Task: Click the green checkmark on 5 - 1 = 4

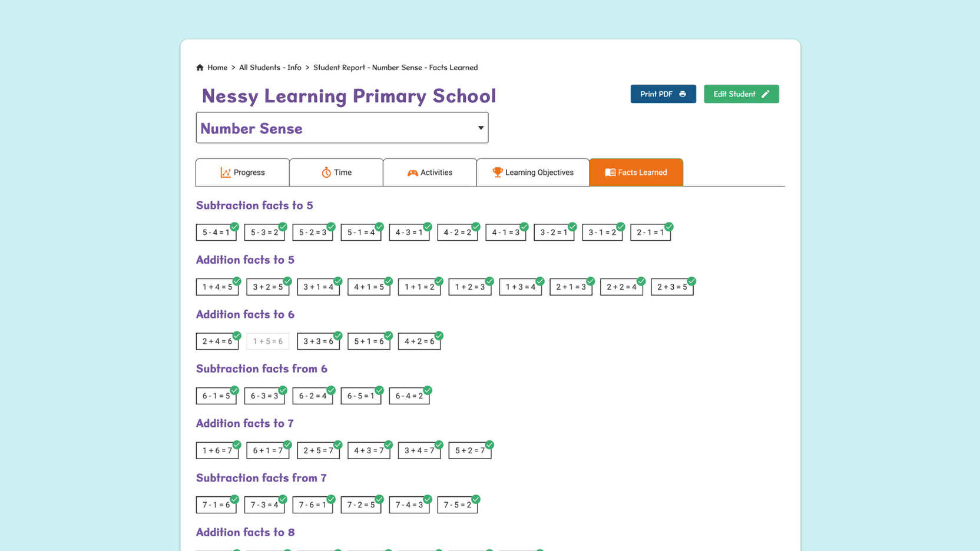Action: (379, 227)
